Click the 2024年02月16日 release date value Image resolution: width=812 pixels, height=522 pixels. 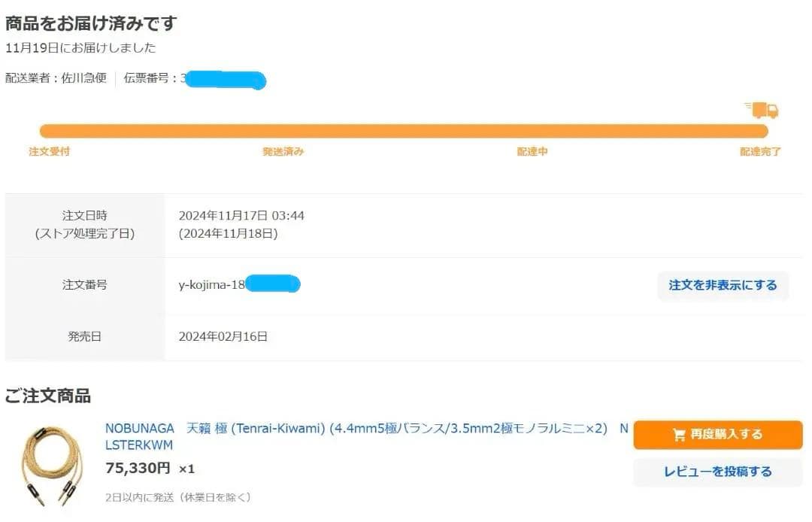click(x=223, y=336)
